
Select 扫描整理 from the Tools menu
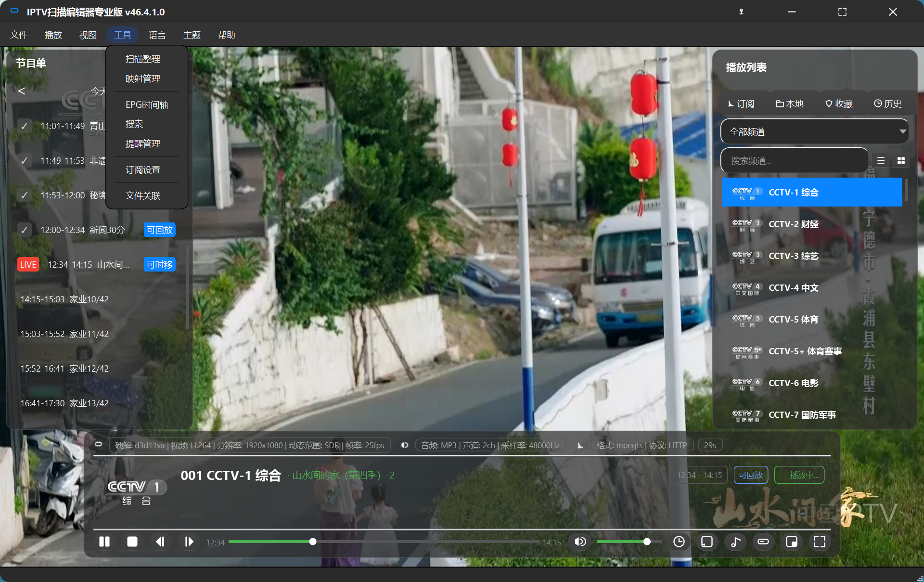[143, 59]
